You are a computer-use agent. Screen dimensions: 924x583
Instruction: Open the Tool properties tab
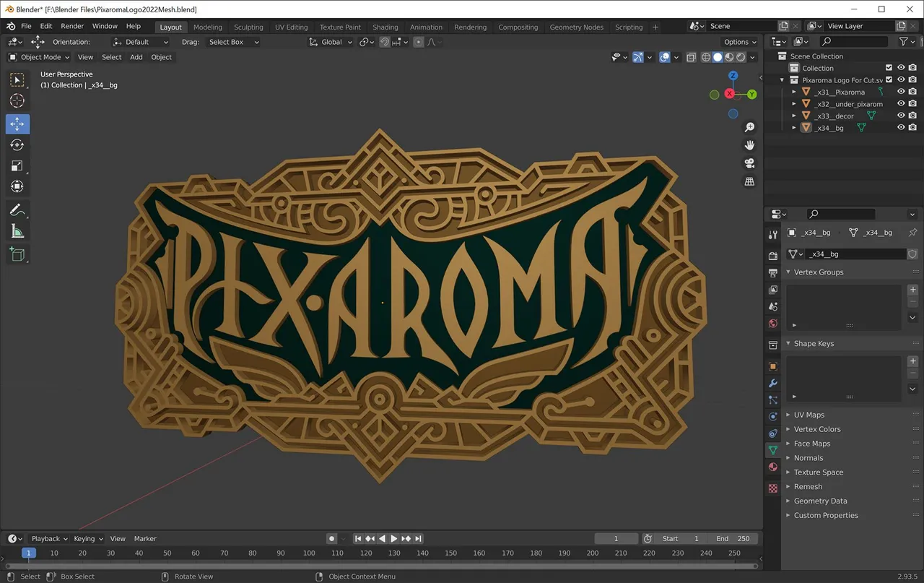tap(773, 235)
